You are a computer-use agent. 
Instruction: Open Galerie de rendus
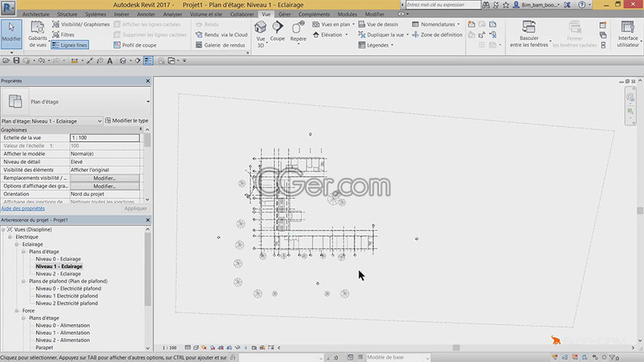tap(220, 45)
